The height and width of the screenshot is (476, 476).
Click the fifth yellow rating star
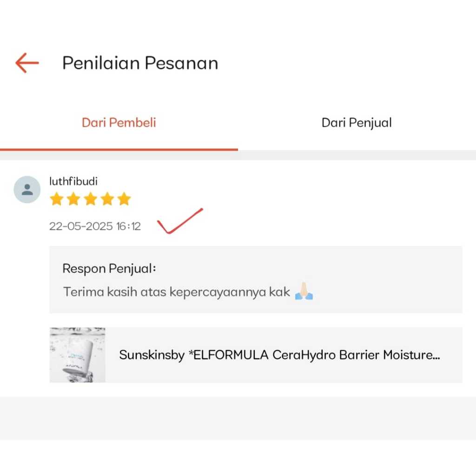pos(124,199)
